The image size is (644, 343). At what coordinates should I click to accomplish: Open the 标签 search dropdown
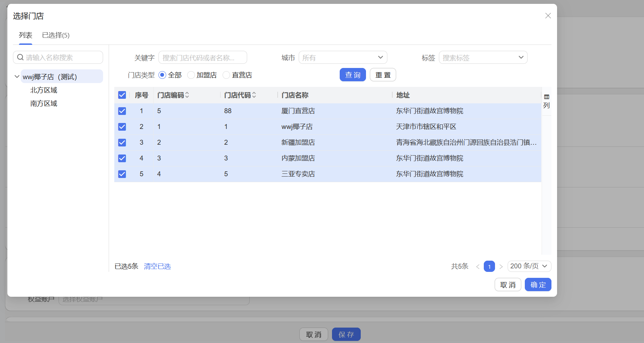coord(483,57)
